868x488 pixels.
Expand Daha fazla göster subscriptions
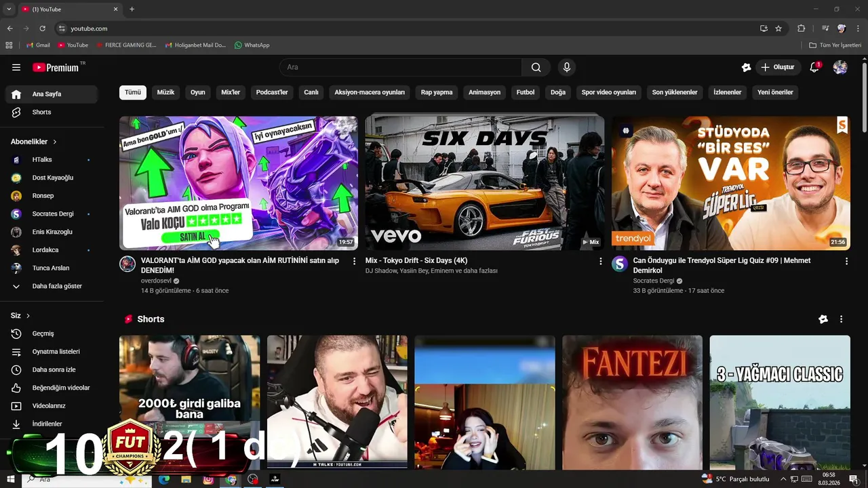(52, 286)
